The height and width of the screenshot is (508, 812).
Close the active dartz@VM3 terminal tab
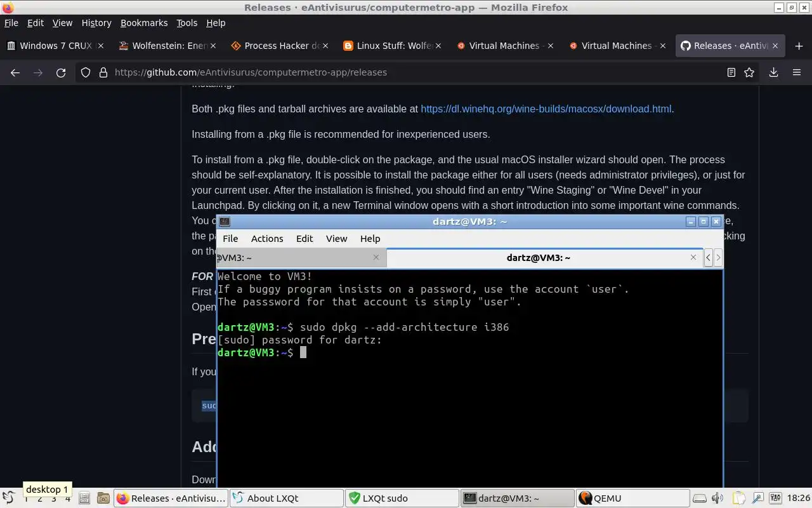693,257
